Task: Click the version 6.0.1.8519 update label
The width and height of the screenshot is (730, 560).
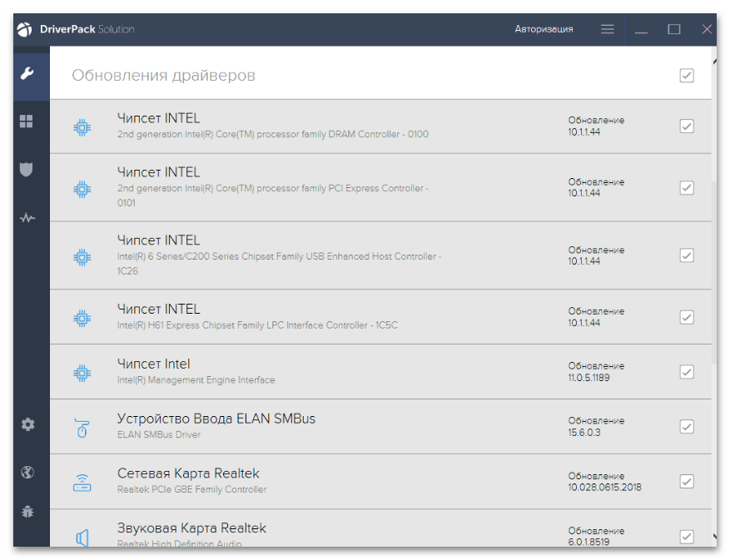Action: coord(596,536)
